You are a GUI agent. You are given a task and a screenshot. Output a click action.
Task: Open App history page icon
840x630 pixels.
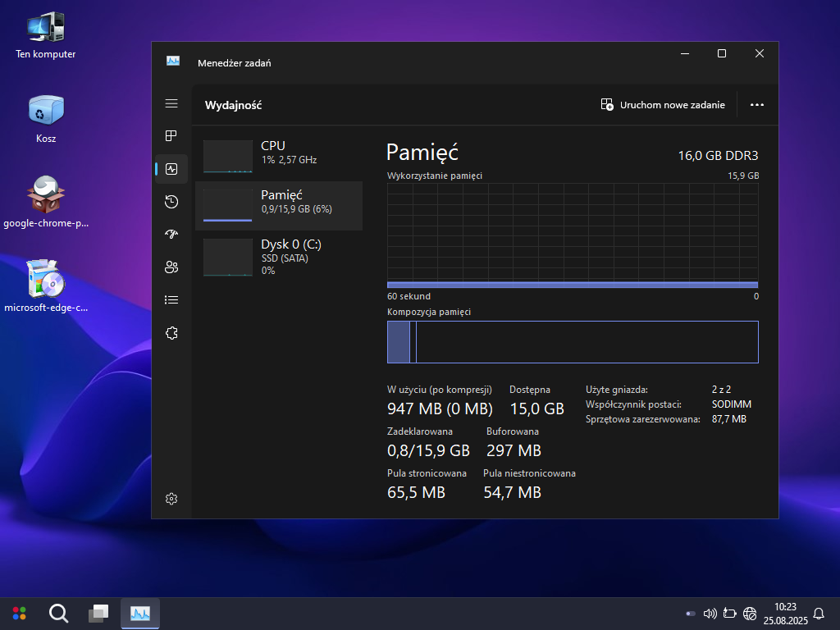coord(171,202)
